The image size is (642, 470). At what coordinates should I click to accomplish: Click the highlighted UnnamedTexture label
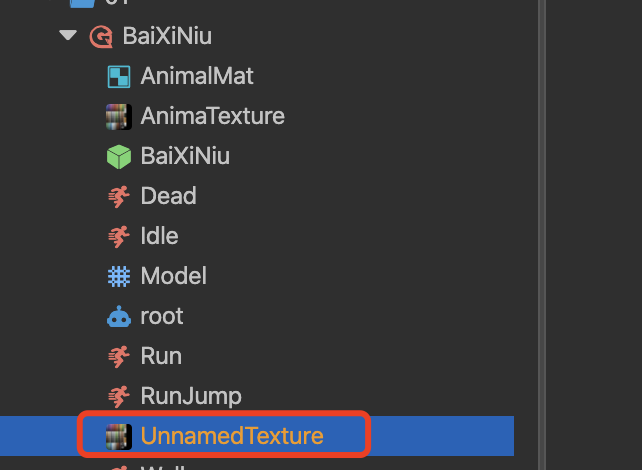pos(232,436)
